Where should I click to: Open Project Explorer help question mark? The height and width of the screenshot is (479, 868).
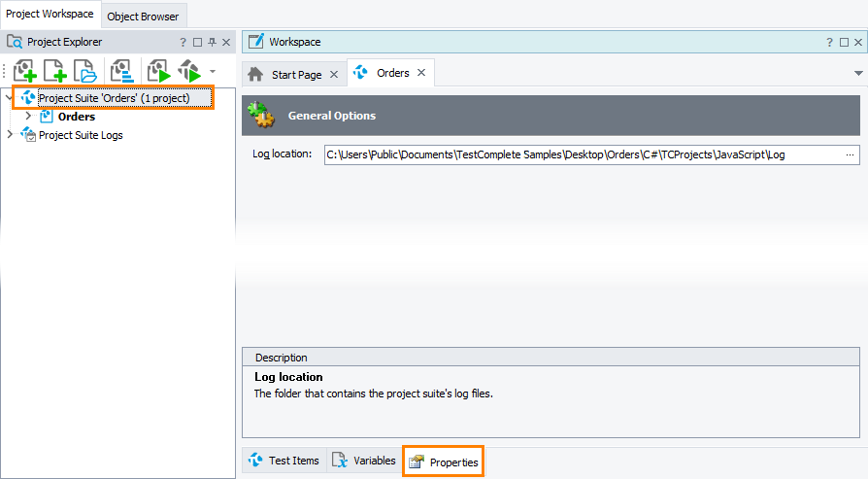[184, 42]
